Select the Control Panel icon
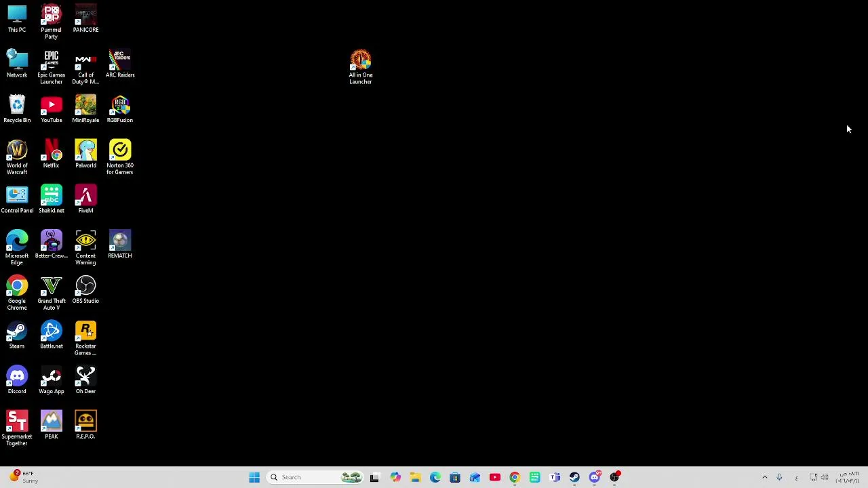 tap(17, 200)
